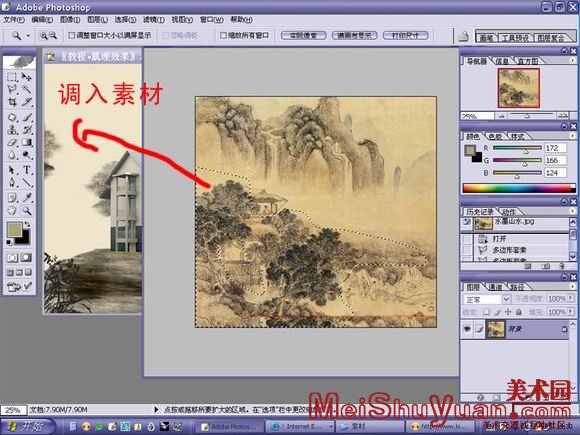Screen dimensions: 580x435
Task: Toggle Quick Mask mode in toolbox
Action: (x=26, y=257)
